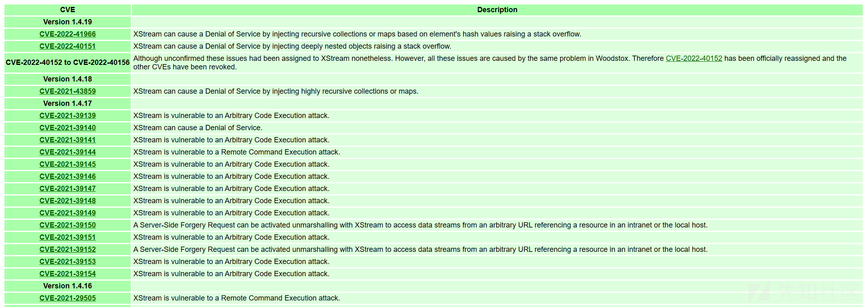Click the inline CVE-2022-40152 Woodstox link
The width and height of the screenshot is (868, 307).
click(694, 58)
